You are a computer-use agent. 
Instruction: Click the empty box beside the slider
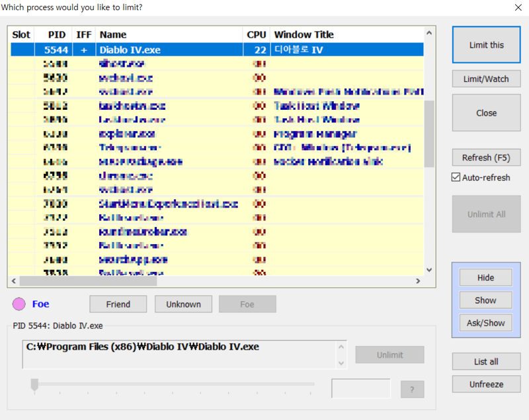pyautogui.click(x=361, y=388)
